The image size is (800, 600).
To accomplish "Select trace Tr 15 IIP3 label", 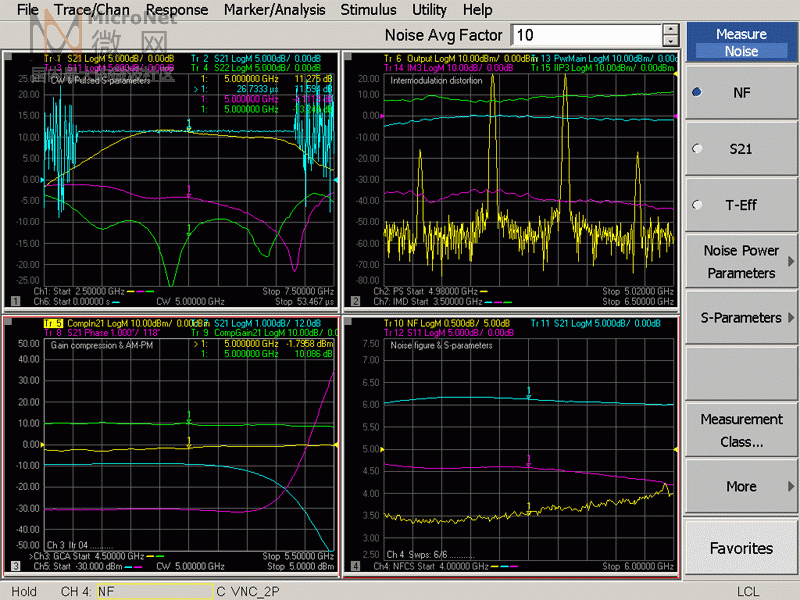I will coord(603,67).
